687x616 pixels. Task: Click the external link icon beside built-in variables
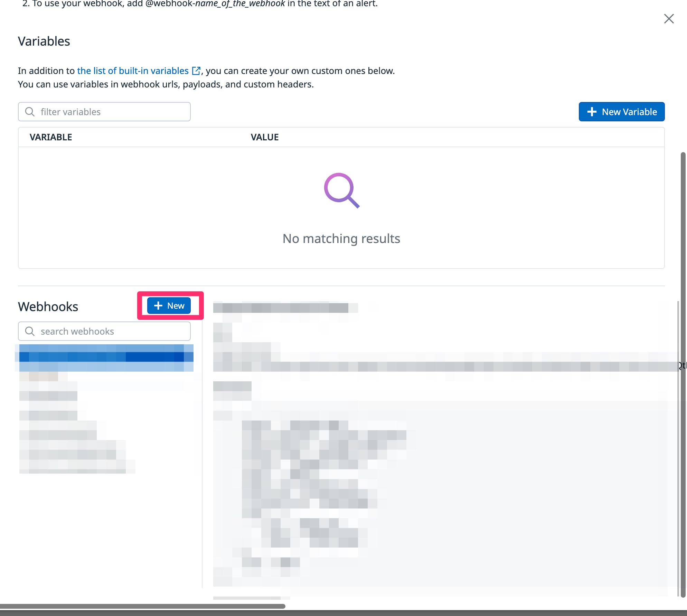coord(196,71)
